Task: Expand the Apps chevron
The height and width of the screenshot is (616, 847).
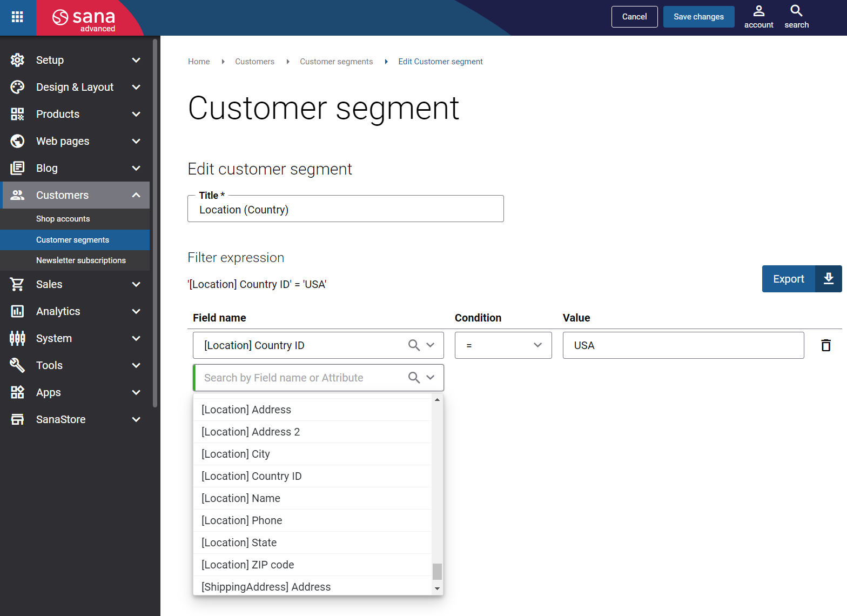Action: coord(136,392)
